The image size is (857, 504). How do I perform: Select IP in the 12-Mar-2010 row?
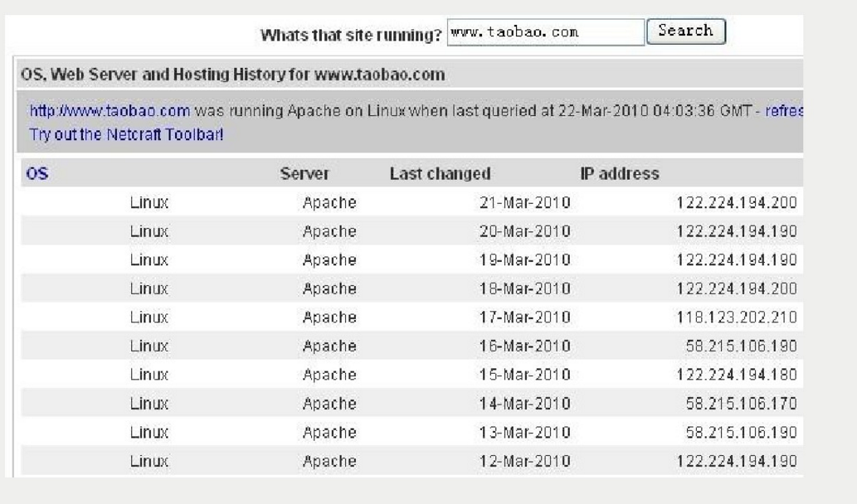(737, 462)
